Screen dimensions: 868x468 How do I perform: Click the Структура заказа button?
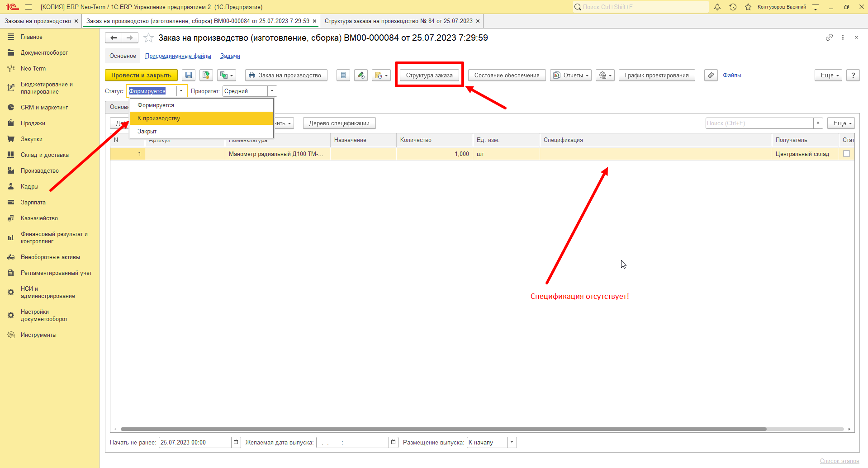[x=429, y=76]
